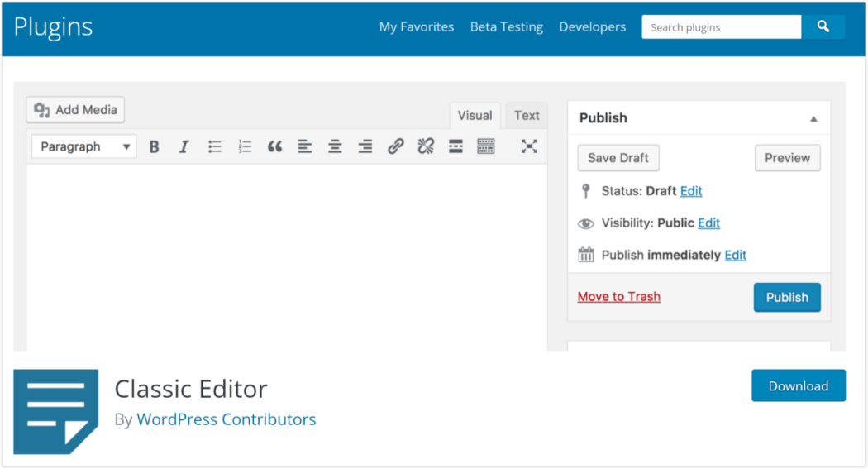Insert a numbered list
The image size is (868, 469).
(245, 146)
